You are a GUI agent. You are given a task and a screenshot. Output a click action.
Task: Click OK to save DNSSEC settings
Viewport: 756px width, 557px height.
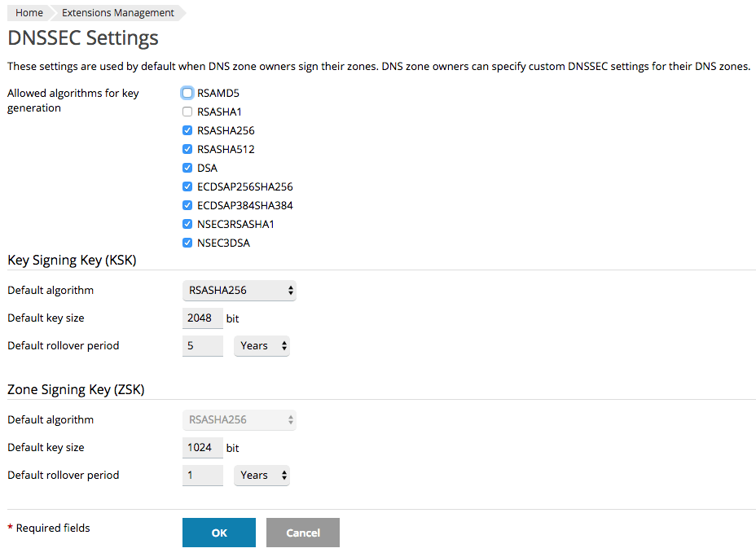(218, 533)
